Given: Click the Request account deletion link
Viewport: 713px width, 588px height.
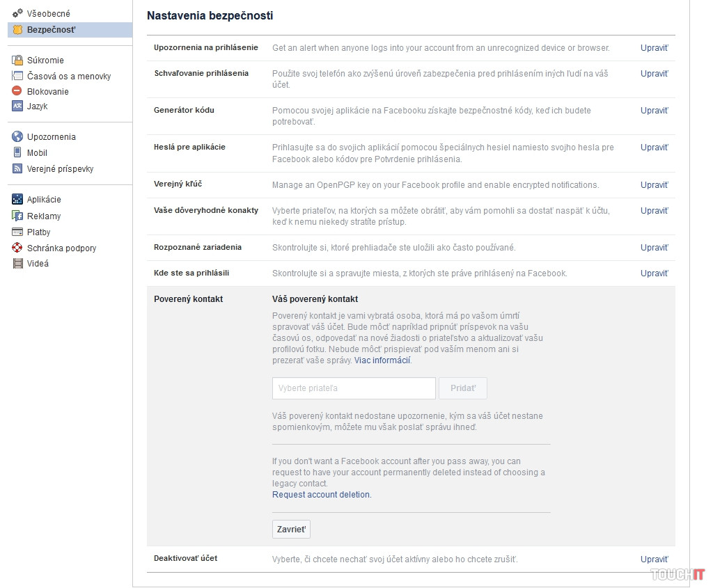Looking at the screenshot, I should 322,495.
